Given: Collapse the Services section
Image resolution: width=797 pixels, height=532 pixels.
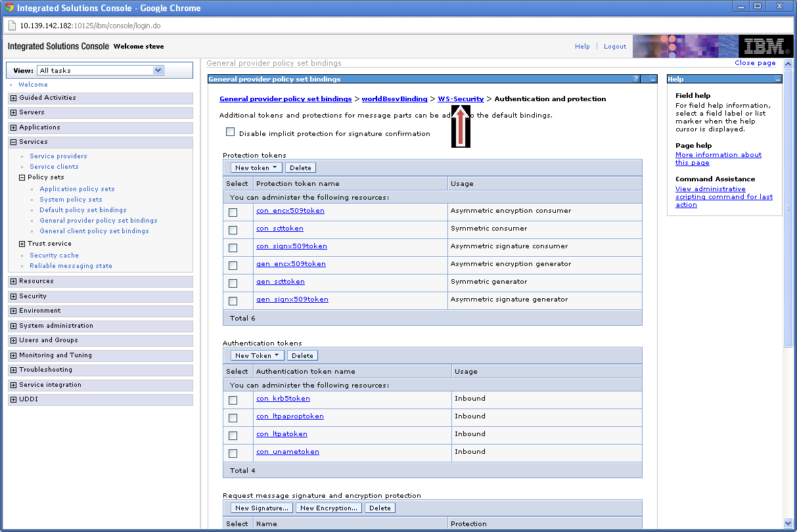Looking at the screenshot, I should click(14, 142).
